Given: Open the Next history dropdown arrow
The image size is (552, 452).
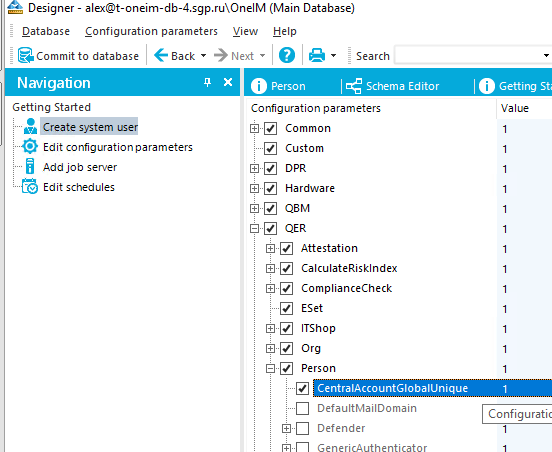Looking at the screenshot, I should click(x=262, y=56).
